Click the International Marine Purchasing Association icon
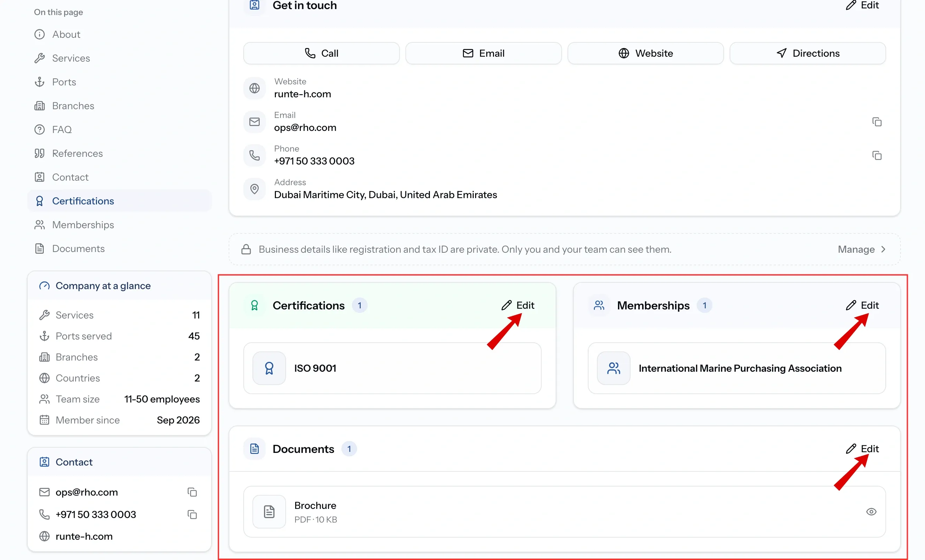This screenshot has height=560, width=925. [x=613, y=368]
